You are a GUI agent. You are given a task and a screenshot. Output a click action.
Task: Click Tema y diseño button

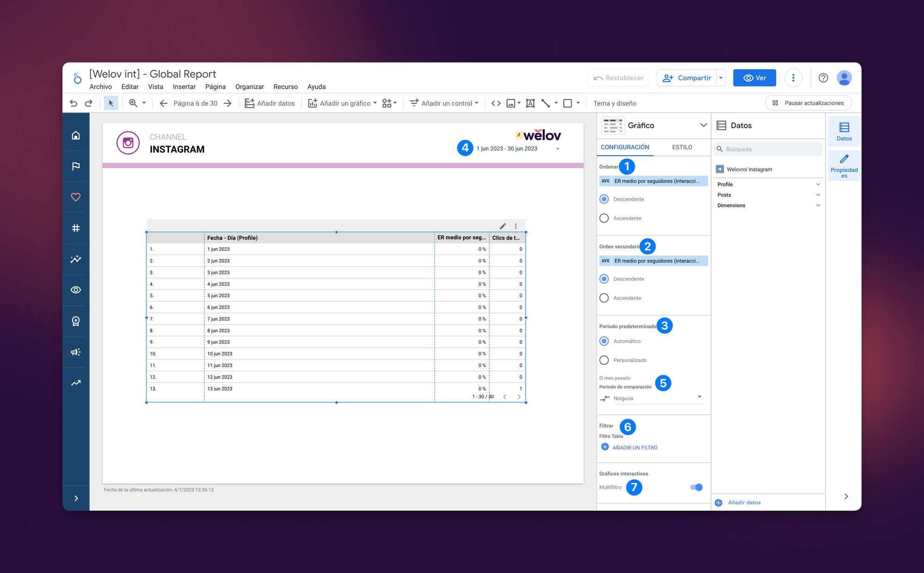[614, 103]
